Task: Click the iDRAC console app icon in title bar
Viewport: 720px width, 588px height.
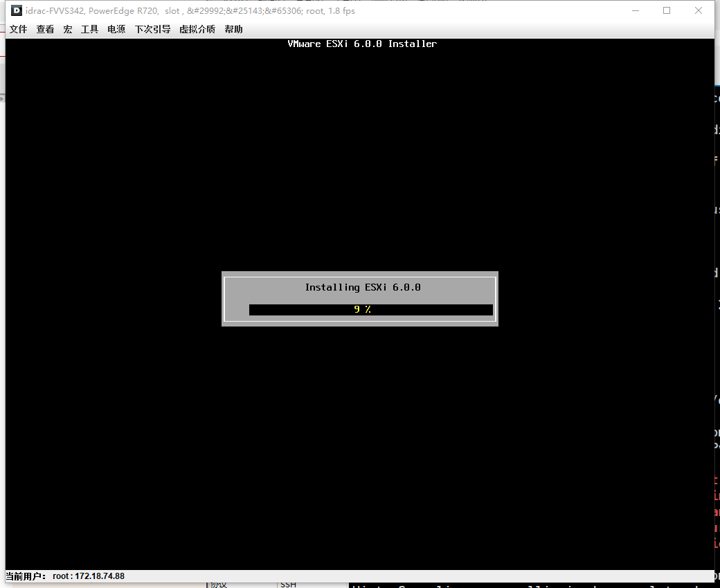Action: (17, 10)
